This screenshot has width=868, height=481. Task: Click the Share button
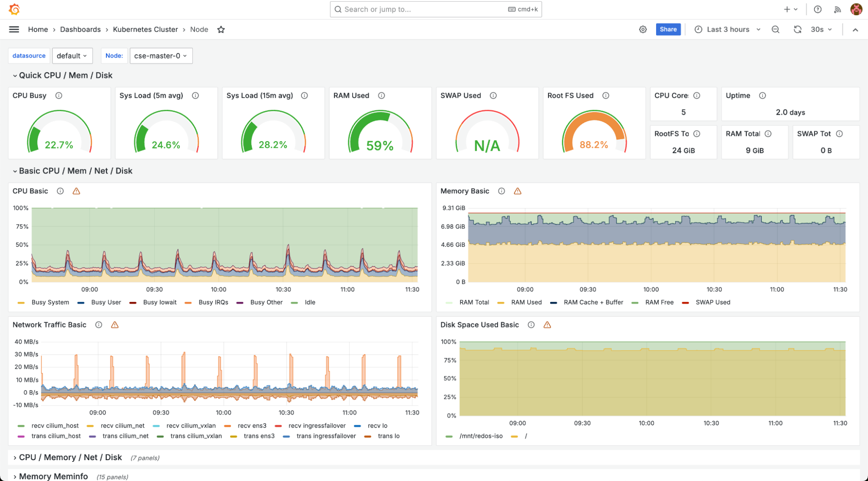pos(668,30)
